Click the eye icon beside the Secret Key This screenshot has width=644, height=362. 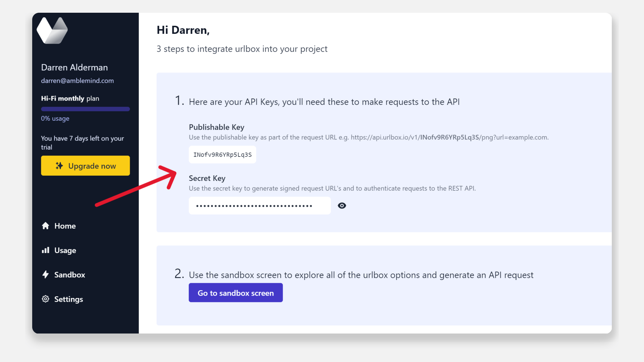point(342,205)
